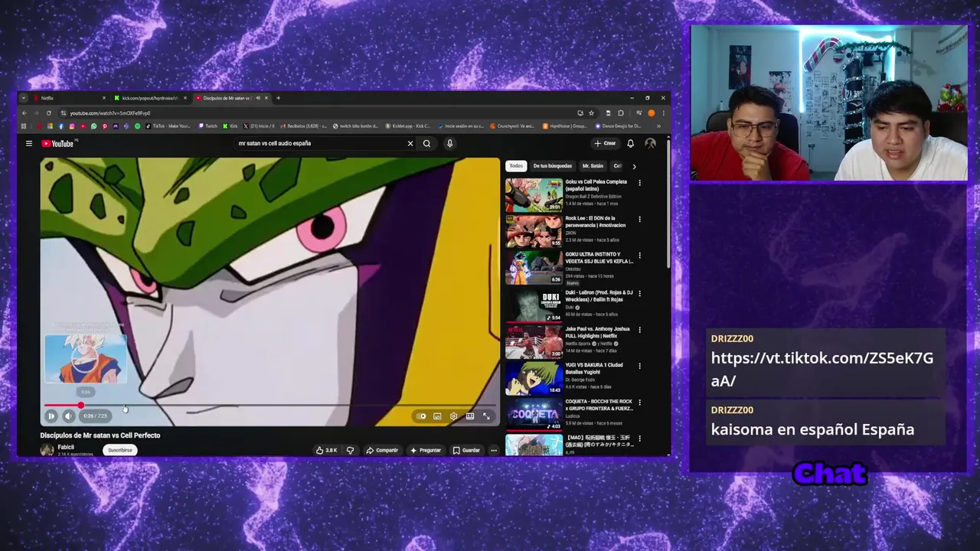This screenshot has width=980, height=551.
Task: Save video with the Guardar button
Action: pyautogui.click(x=466, y=450)
